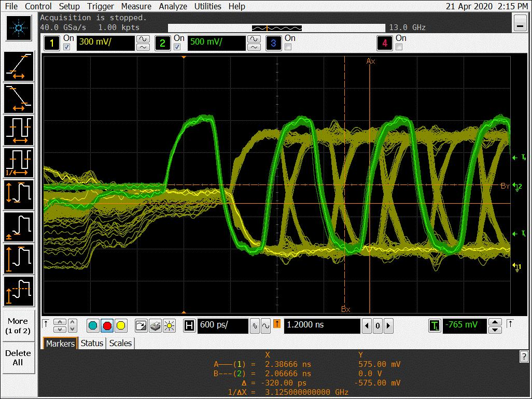
Task: Click the autoscale icon
Action: (141, 326)
